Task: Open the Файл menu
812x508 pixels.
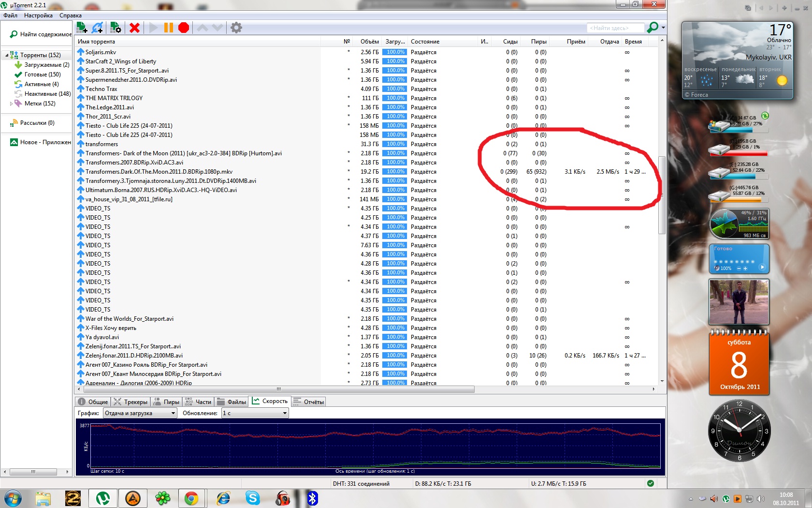Action: click(x=10, y=15)
